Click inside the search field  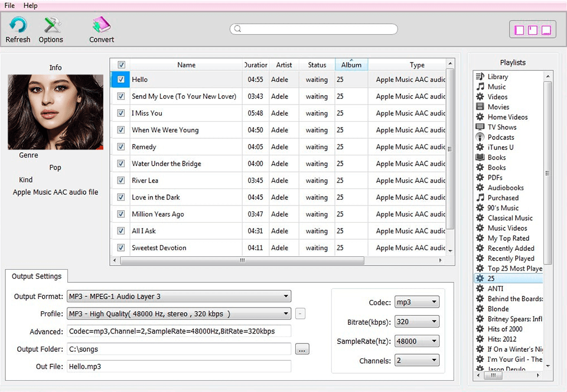(x=313, y=28)
